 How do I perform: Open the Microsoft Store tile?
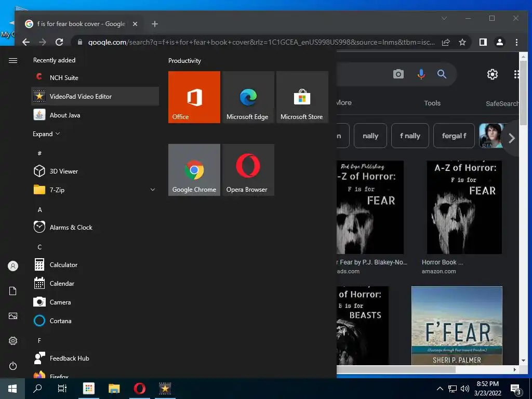(302, 97)
